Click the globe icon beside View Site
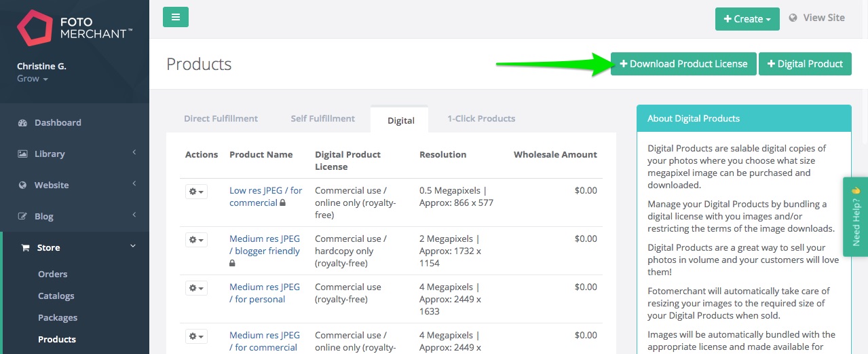Viewport: 868px width, 354px height. pos(793,18)
